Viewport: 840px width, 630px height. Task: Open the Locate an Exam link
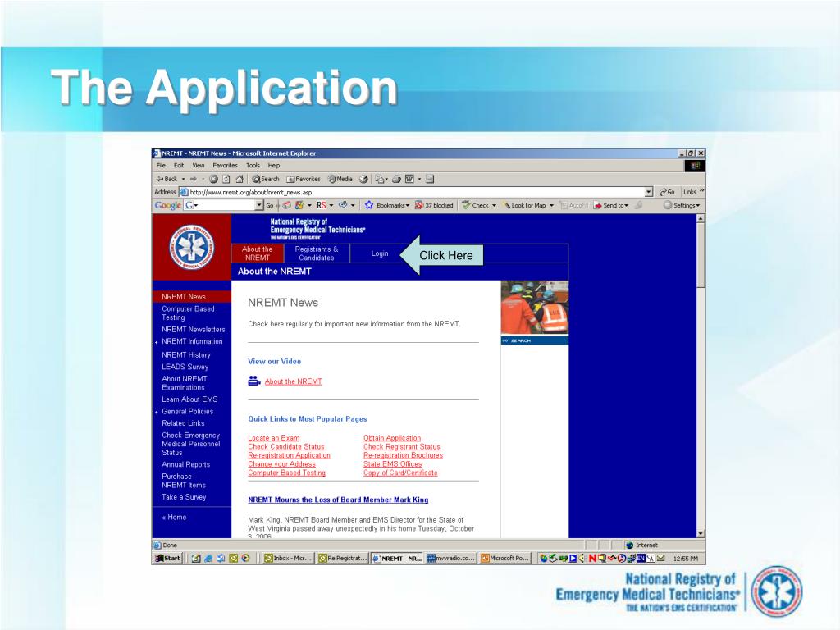274,438
